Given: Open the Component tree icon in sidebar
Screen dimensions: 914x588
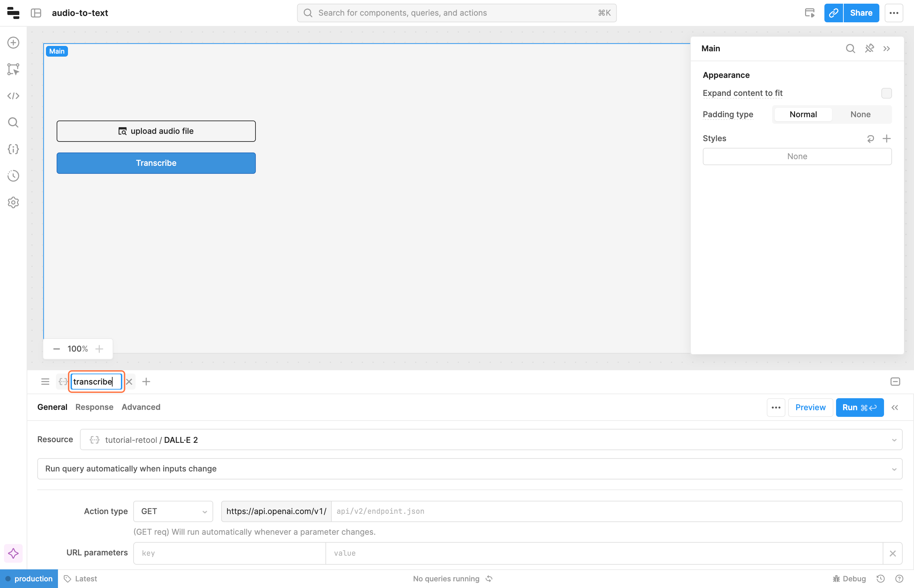Looking at the screenshot, I should (13, 69).
